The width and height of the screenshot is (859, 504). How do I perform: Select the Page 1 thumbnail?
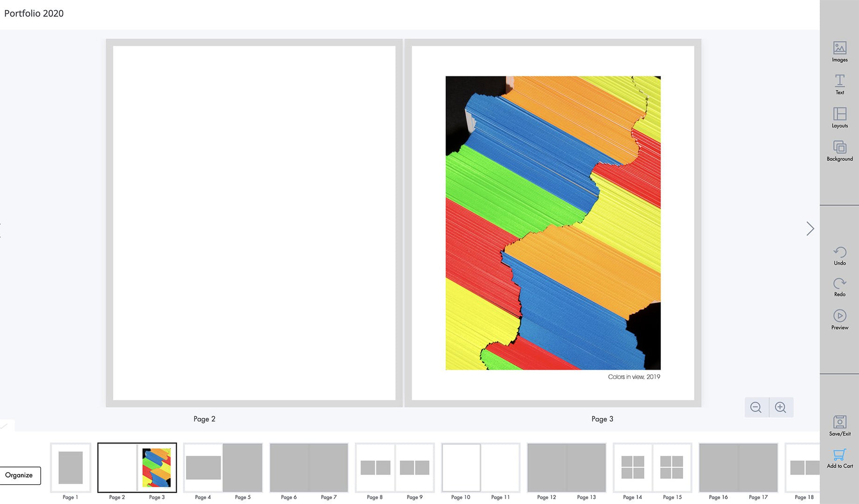[71, 467]
